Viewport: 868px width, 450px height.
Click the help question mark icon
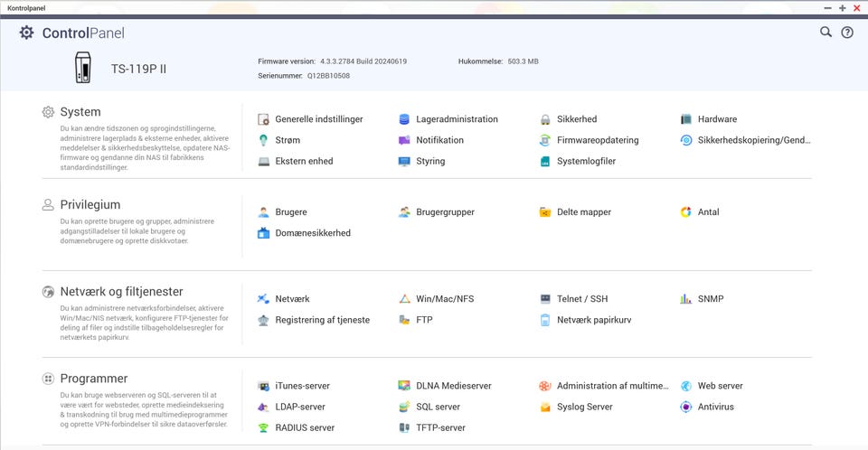[847, 32]
